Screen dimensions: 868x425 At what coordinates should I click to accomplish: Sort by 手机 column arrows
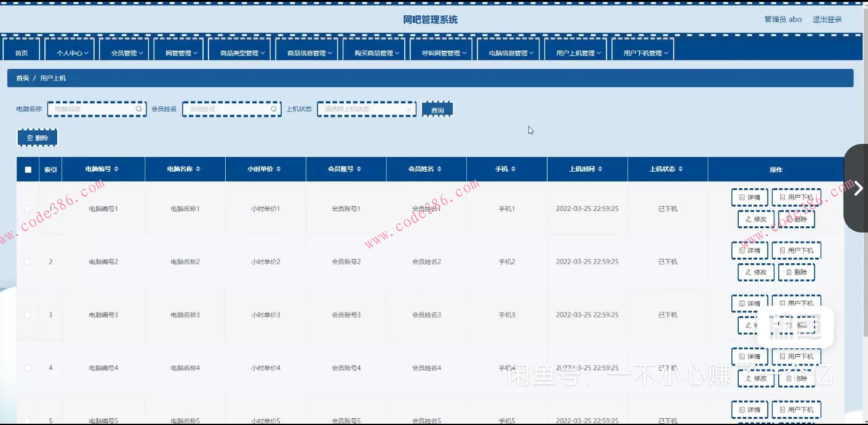click(513, 169)
